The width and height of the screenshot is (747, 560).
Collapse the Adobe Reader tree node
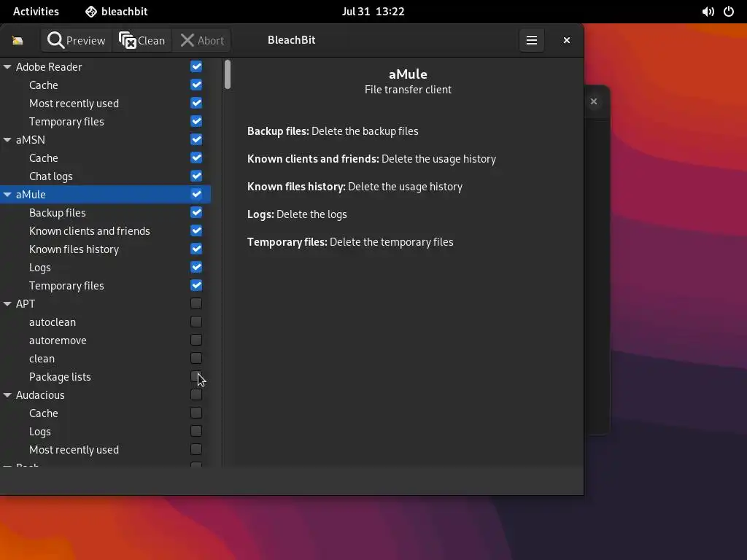point(7,67)
